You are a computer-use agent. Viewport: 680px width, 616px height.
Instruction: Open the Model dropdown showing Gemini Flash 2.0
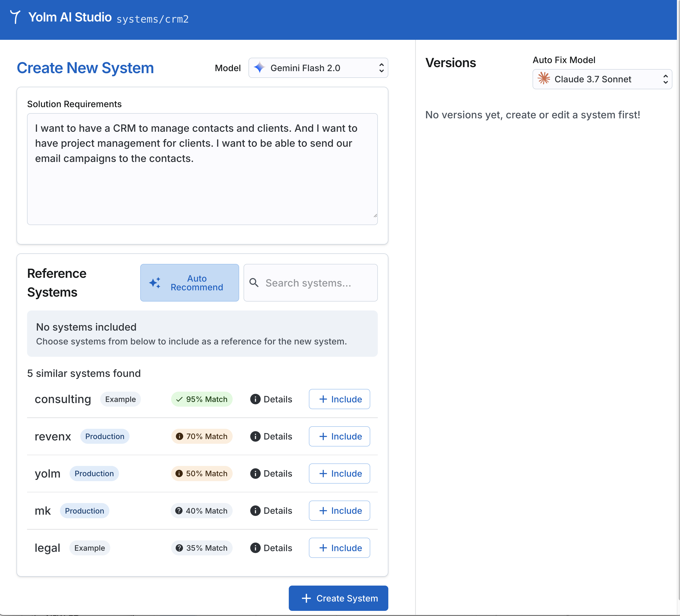point(318,68)
